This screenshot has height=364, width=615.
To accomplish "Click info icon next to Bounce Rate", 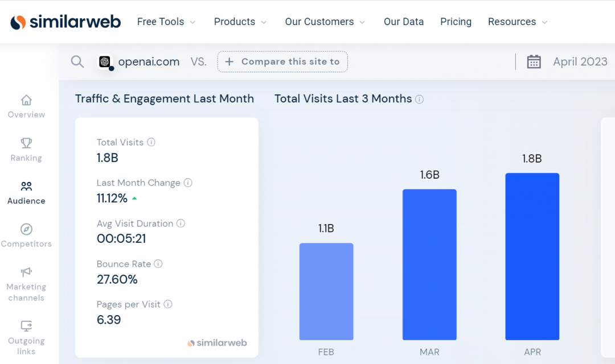I will click(158, 264).
